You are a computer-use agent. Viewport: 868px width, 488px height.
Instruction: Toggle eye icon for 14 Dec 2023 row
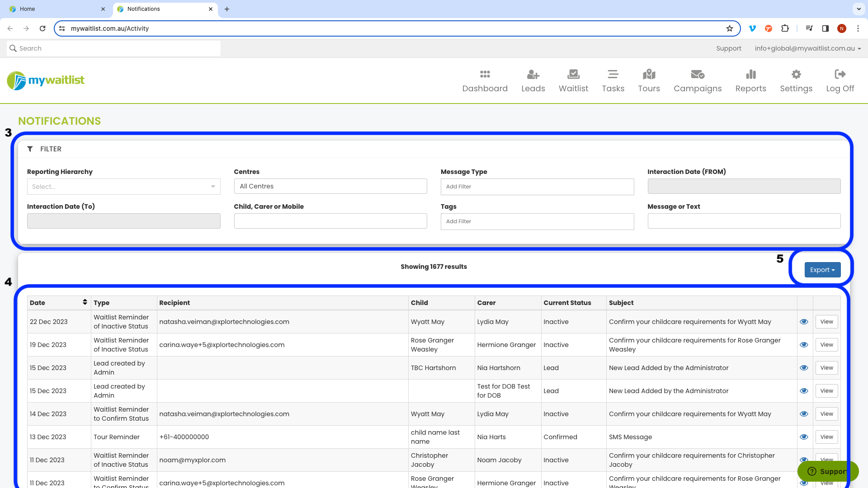click(804, 414)
